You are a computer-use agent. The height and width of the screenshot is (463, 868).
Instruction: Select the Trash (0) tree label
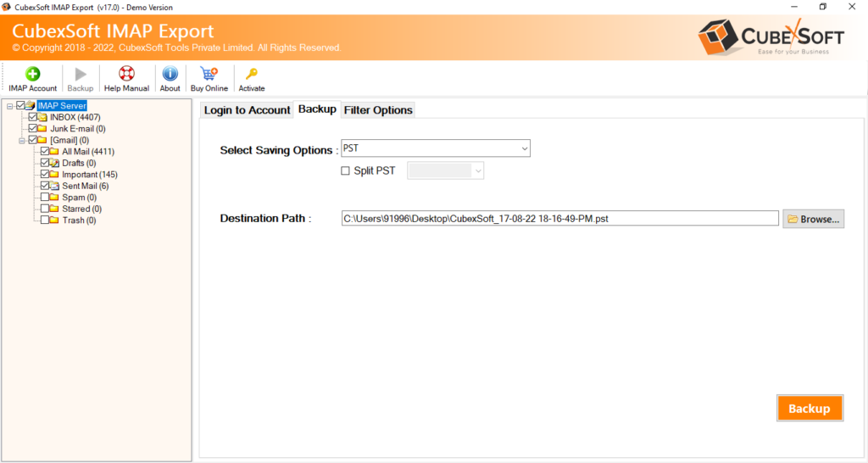point(79,220)
